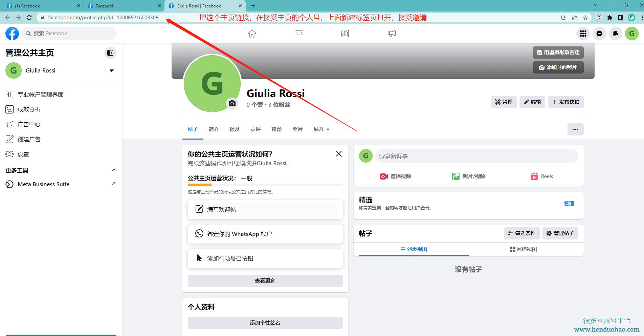
Task: Expand the Giulia Rossi profile switcher dropdown
Action: [112, 70]
